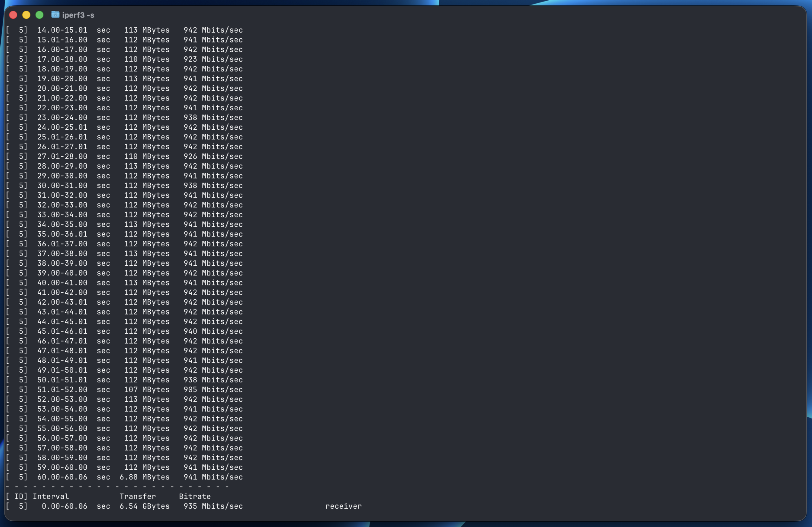
Task: Click the green zoom window button
Action: pyautogui.click(x=40, y=15)
